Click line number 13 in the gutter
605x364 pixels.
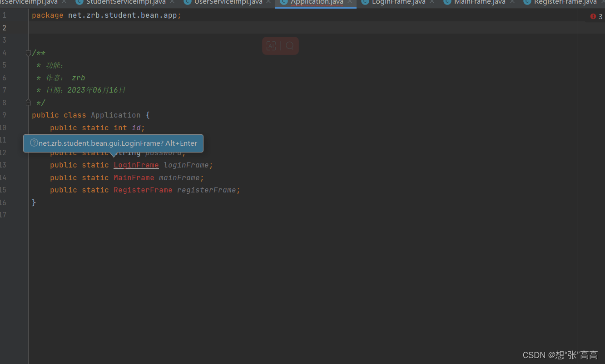3,165
